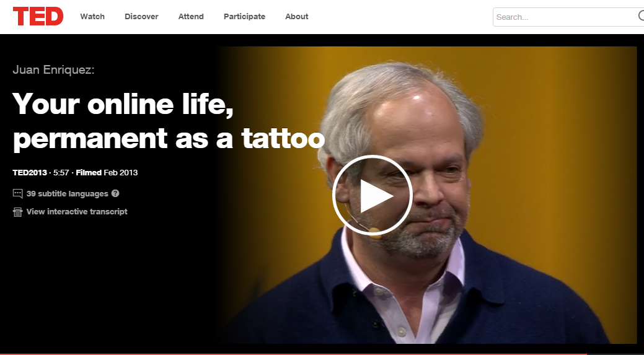Image resolution: width=644 pixels, height=355 pixels.
Task: Click the transcript document icon
Action: click(x=17, y=212)
